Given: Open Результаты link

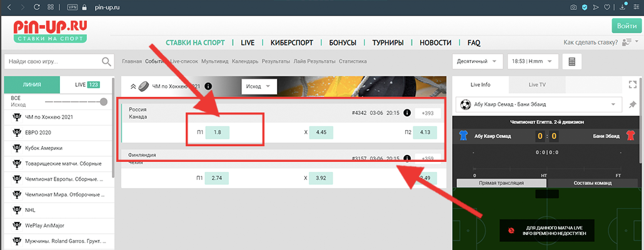Looking at the screenshot, I should [x=276, y=62].
